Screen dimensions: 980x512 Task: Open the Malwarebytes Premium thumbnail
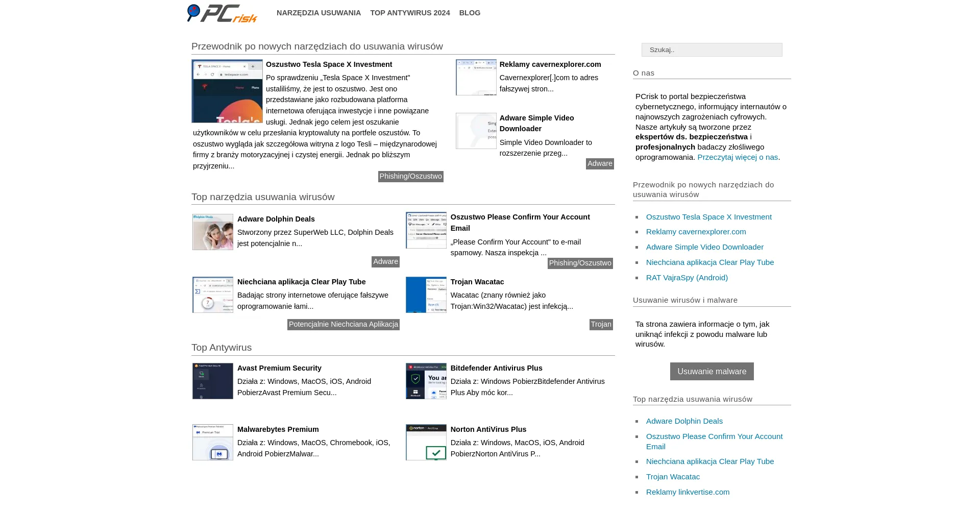click(x=213, y=442)
